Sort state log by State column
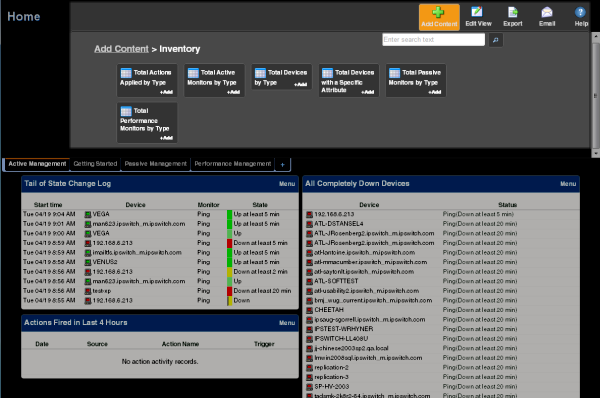 point(260,205)
